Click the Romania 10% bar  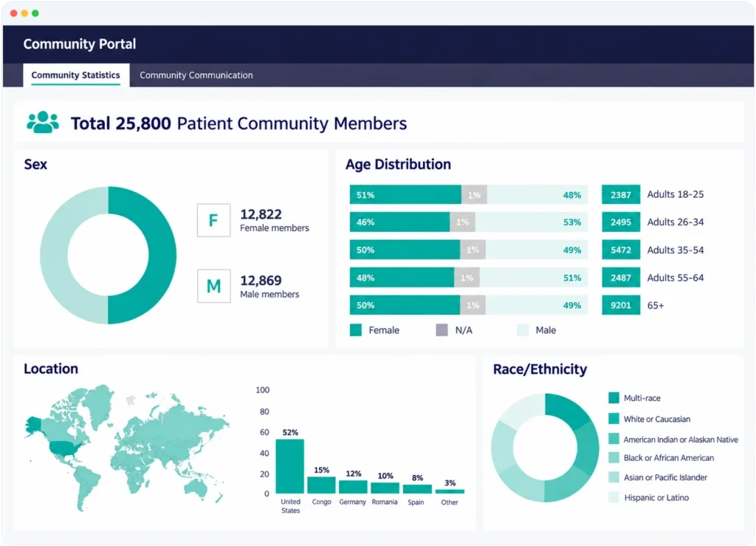tap(385, 488)
